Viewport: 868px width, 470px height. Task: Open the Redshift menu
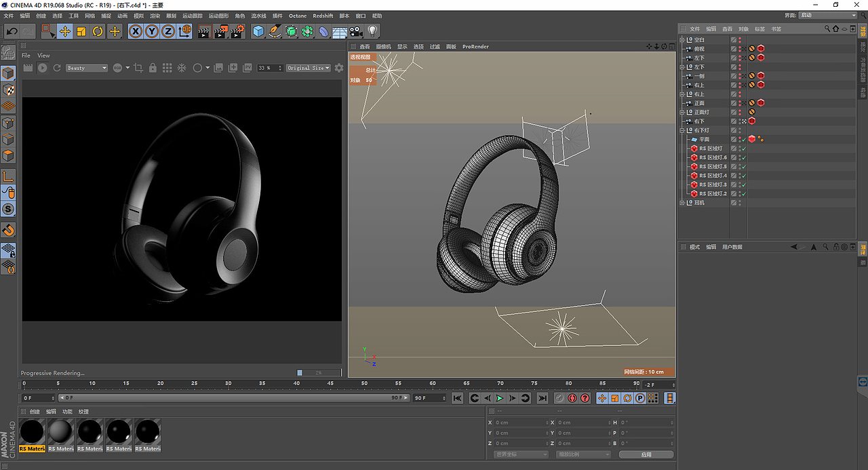click(x=323, y=16)
